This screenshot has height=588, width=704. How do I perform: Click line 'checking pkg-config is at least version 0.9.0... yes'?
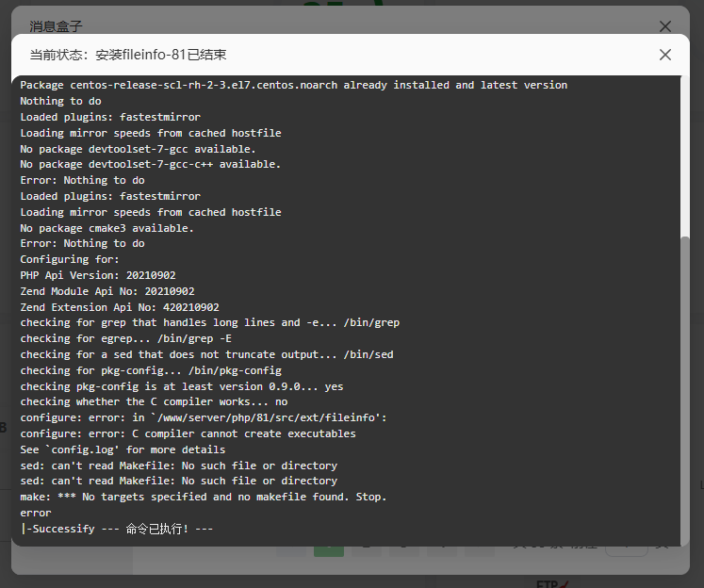pyautogui.click(x=181, y=386)
